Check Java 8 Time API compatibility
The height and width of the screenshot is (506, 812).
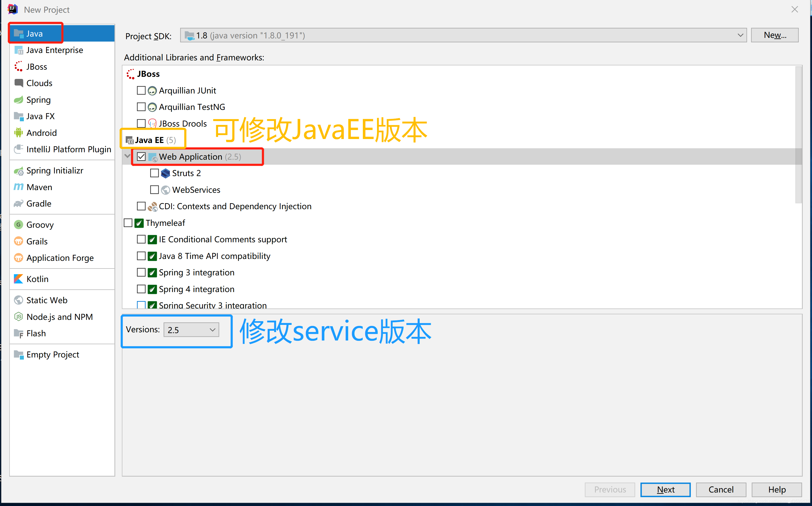(x=141, y=256)
